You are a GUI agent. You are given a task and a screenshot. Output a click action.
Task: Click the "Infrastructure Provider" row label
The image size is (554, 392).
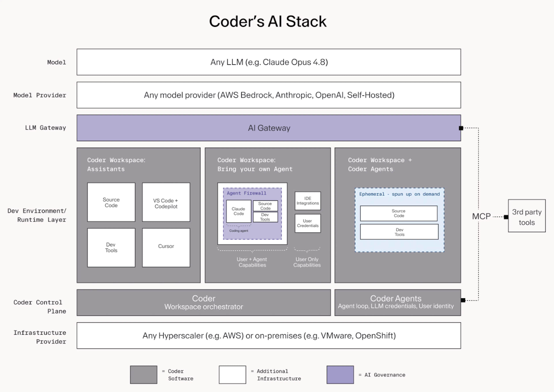pyautogui.click(x=40, y=337)
